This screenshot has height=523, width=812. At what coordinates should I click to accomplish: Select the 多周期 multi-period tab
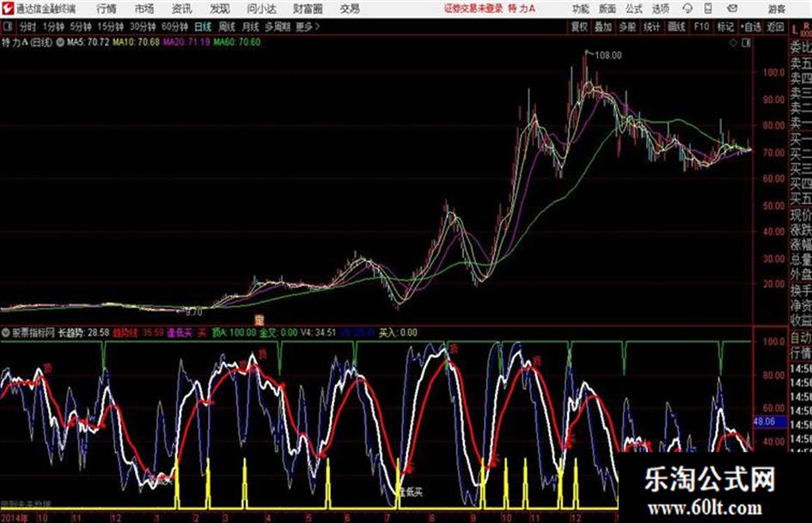click(278, 27)
